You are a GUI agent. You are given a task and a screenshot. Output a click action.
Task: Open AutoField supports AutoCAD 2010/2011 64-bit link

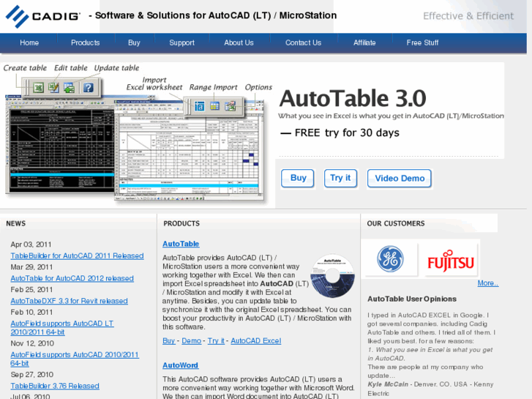tap(75, 359)
